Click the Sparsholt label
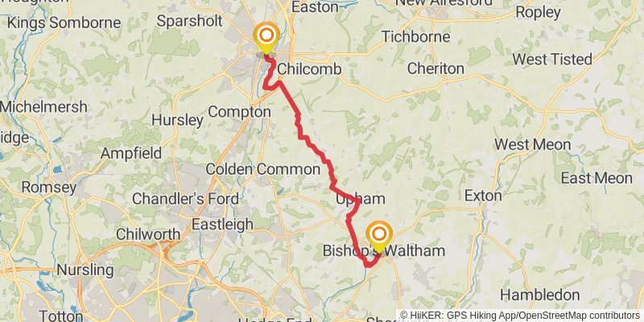Viewport: 644px width, 322px height. click(x=190, y=21)
